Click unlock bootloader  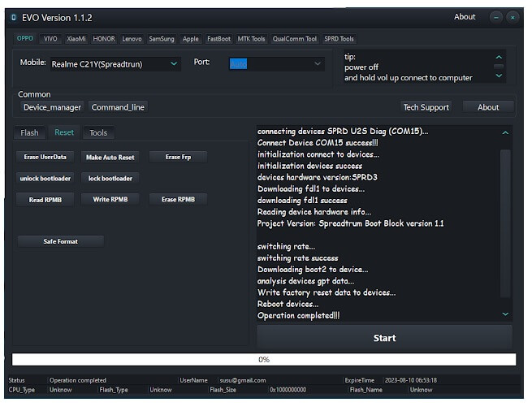pyautogui.click(x=45, y=178)
